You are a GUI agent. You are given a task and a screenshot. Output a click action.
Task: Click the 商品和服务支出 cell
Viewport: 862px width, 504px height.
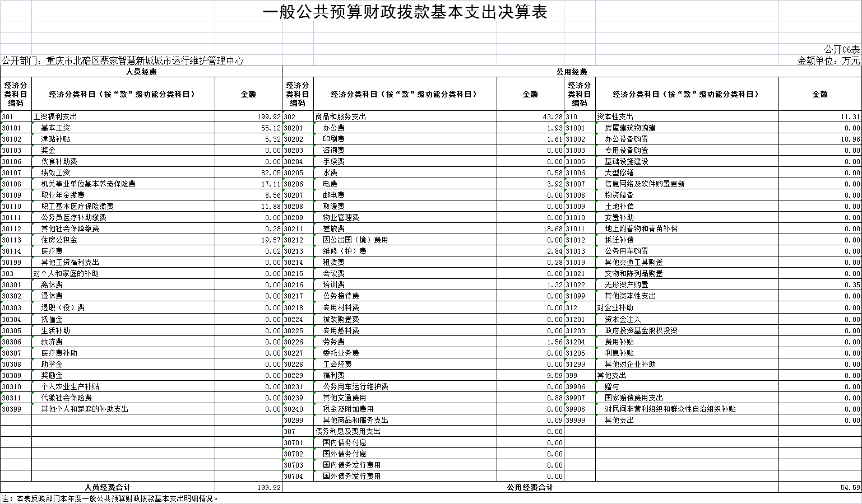405,116
